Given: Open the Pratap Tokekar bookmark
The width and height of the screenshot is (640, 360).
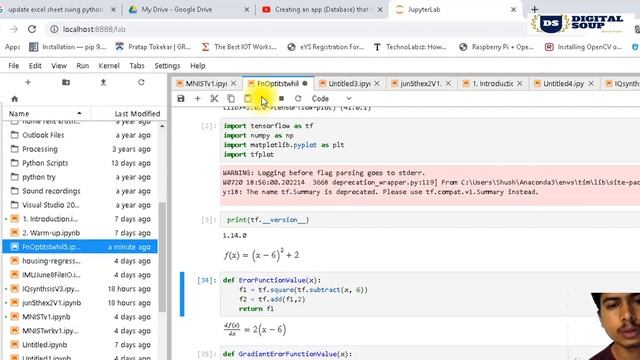Looking at the screenshot, I should [153, 47].
